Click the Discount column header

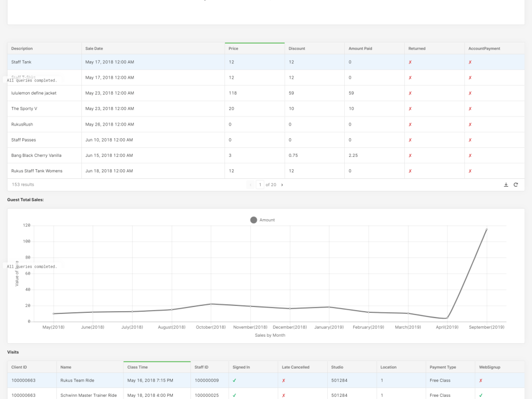[x=297, y=48]
